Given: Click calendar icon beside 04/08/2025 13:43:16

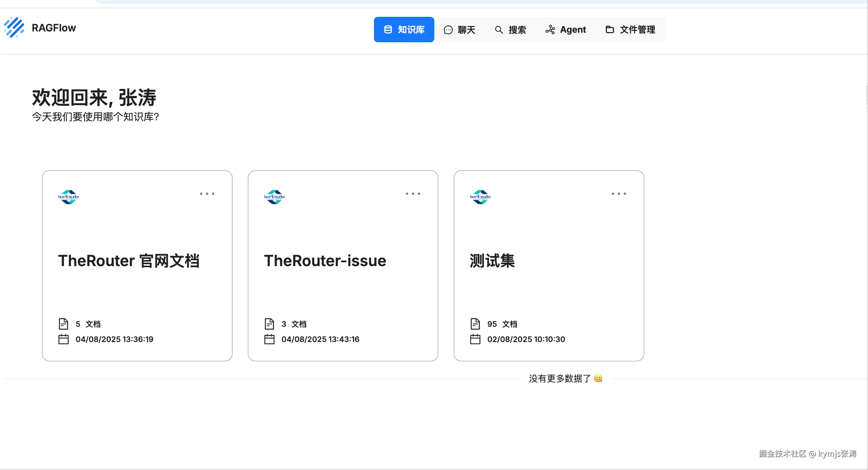Looking at the screenshot, I should click(269, 339).
